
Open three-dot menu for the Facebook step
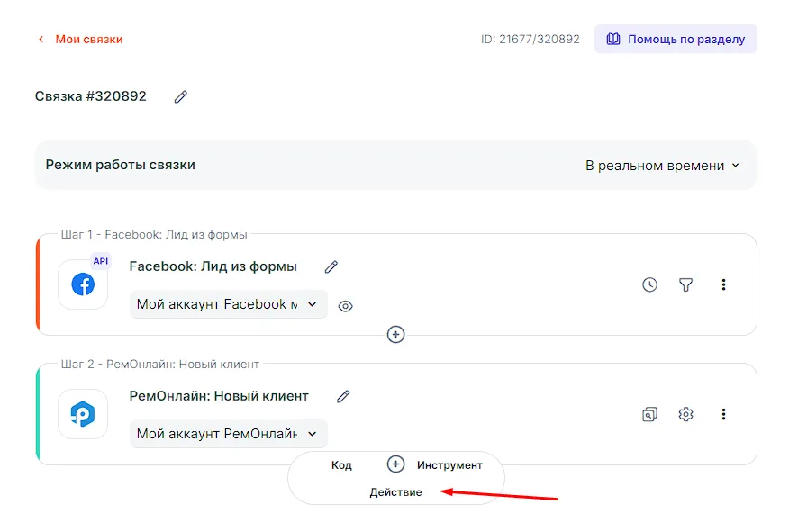pyautogui.click(x=723, y=284)
